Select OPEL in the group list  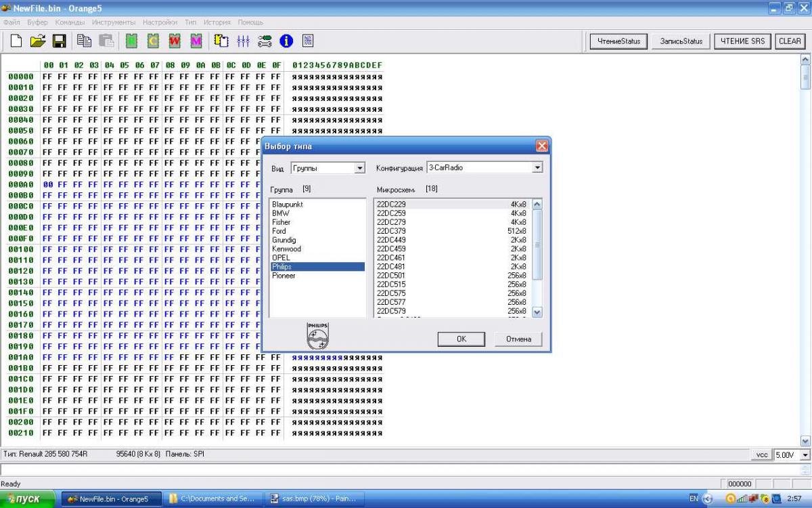point(317,257)
